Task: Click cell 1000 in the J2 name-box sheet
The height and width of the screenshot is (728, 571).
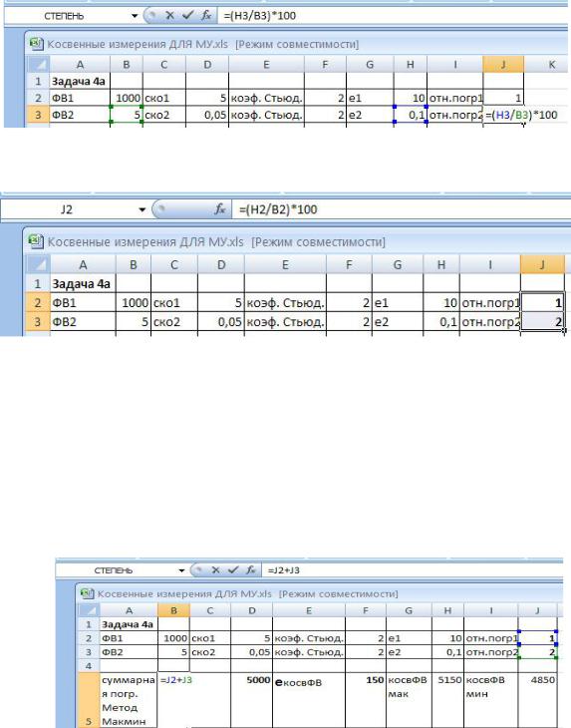Action: point(134,302)
